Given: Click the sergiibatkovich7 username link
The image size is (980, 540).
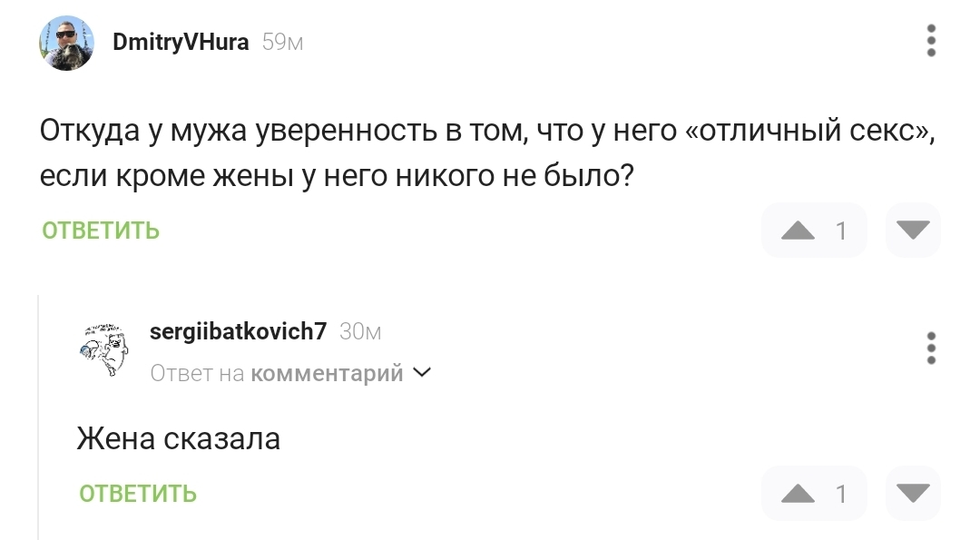Looking at the screenshot, I should coord(238,332).
